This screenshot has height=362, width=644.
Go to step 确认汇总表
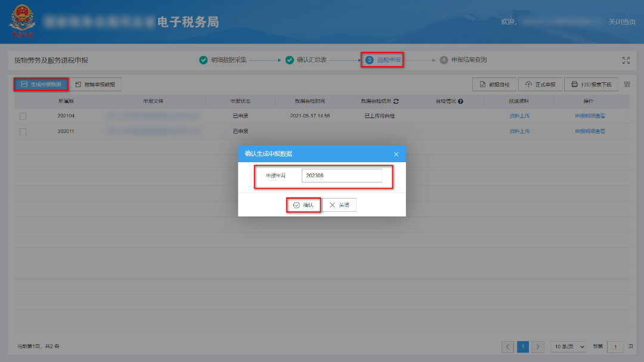pos(306,60)
